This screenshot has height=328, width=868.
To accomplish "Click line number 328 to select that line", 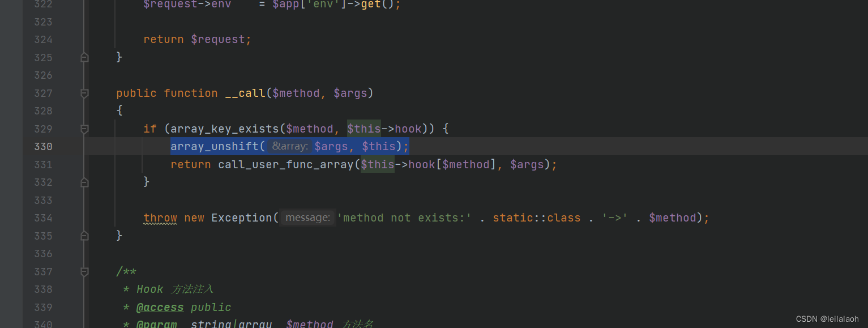I will click(x=43, y=111).
